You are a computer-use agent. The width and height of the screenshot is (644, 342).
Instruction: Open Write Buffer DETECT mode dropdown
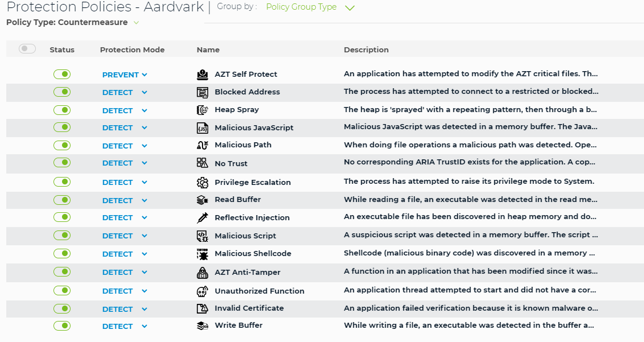click(x=125, y=327)
